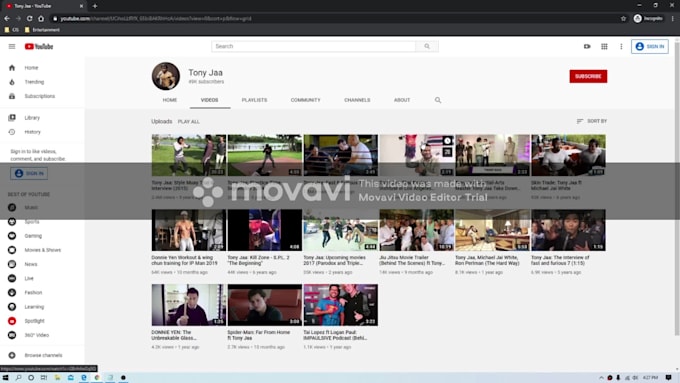680x383 pixels.
Task: Open the Community tab
Action: (x=305, y=100)
